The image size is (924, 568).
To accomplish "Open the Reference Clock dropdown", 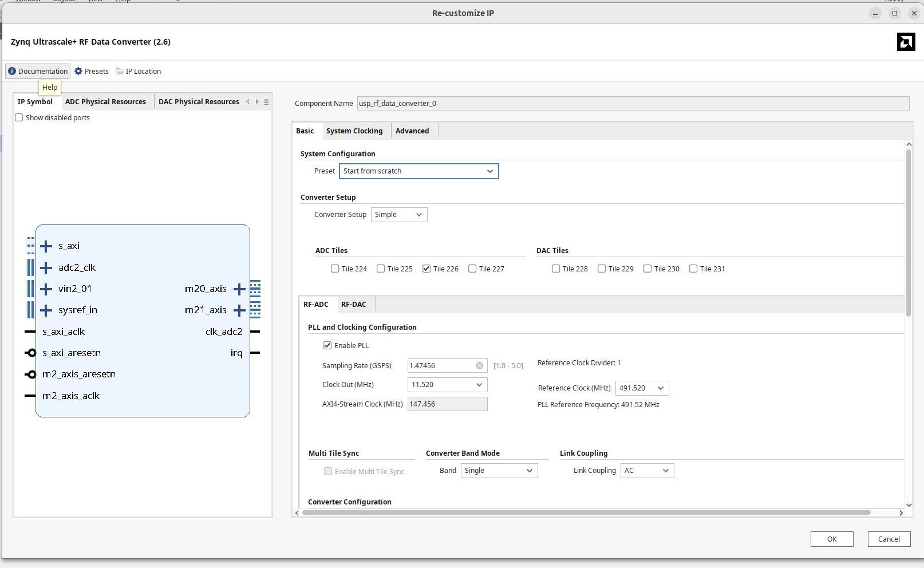I will [x=642, y=388].
